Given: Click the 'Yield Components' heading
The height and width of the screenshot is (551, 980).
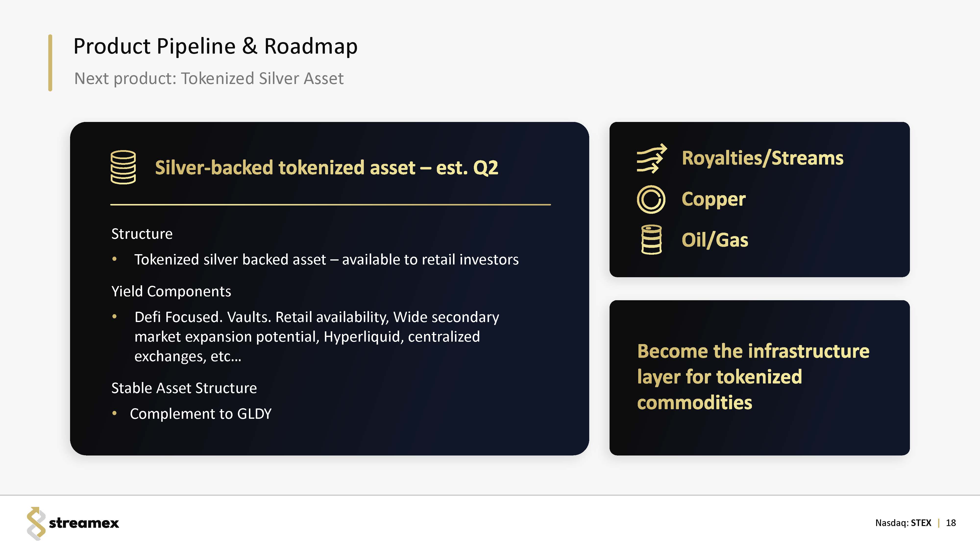Looking at the screenshot, I should (x=171, y=291).
